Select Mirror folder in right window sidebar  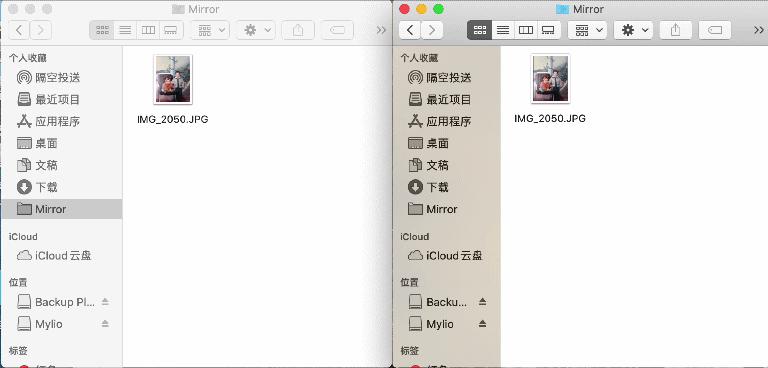447,209
